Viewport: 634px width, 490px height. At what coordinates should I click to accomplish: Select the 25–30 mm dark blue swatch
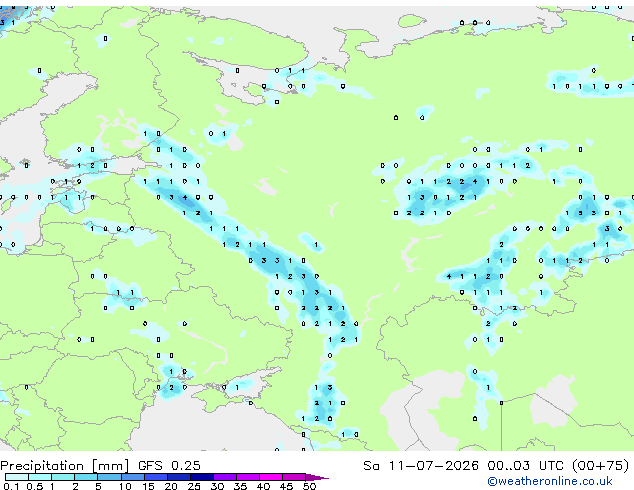click(202, 477)
